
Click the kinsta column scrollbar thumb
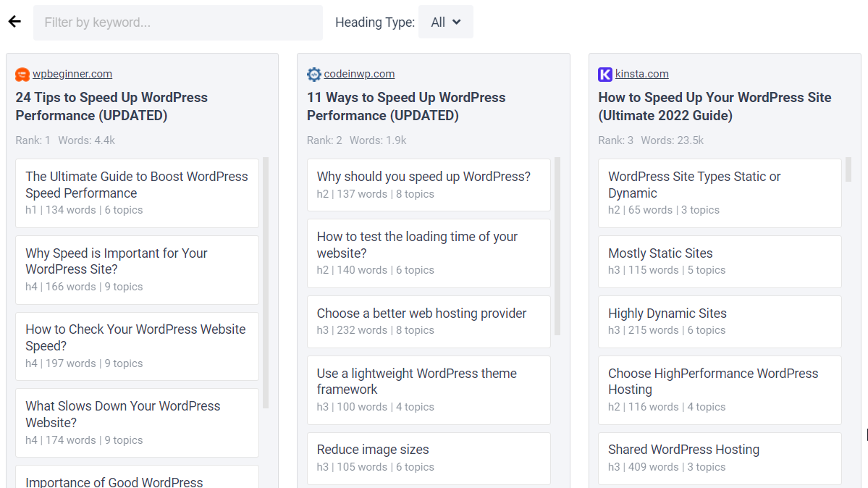pyautogui.click(x=848, y=169)
